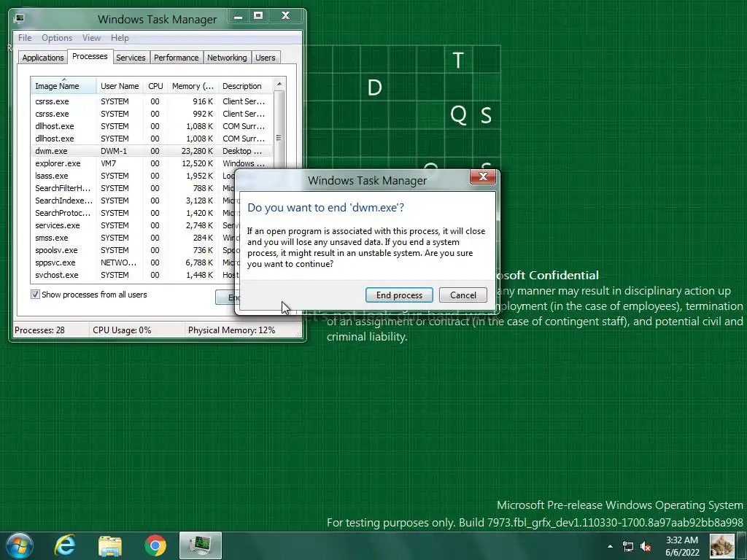
Task: Select the services.exe process
Action: coord(133,225)
